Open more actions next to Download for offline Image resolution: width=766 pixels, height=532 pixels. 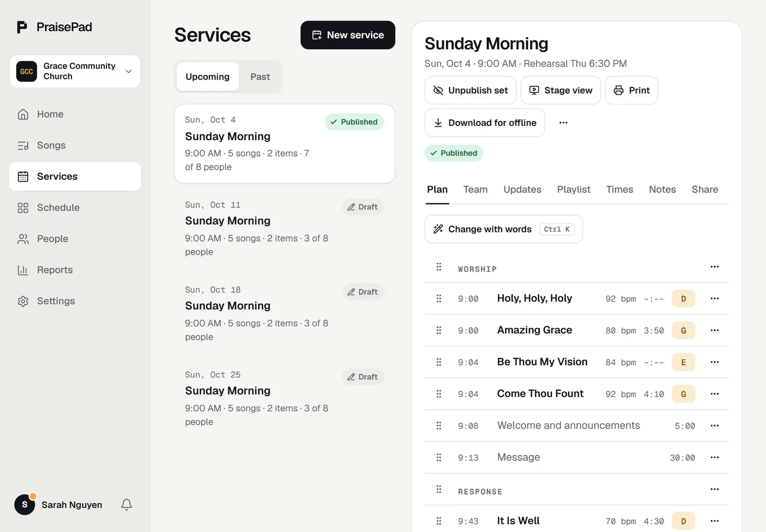(x=563, y=123)
